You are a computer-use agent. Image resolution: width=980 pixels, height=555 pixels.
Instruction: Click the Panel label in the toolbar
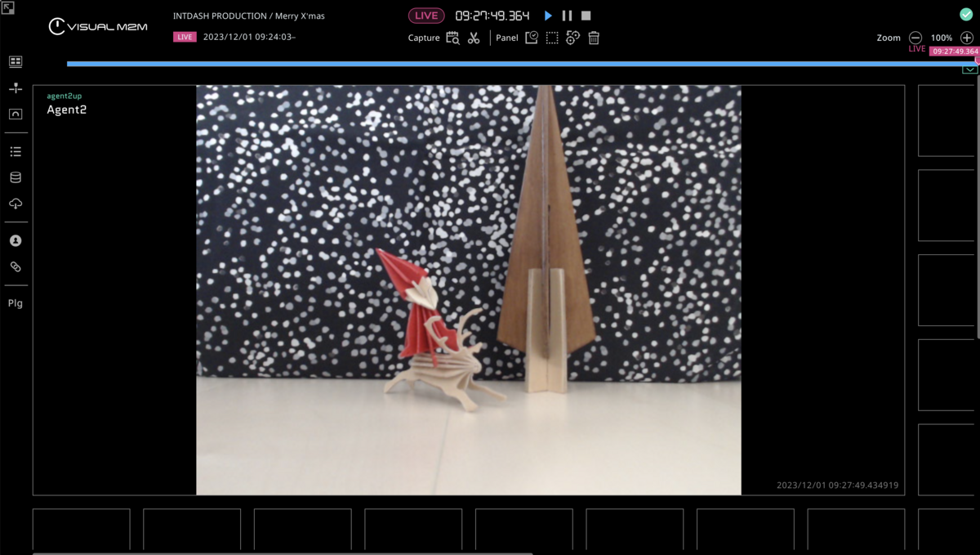[507, 38]
